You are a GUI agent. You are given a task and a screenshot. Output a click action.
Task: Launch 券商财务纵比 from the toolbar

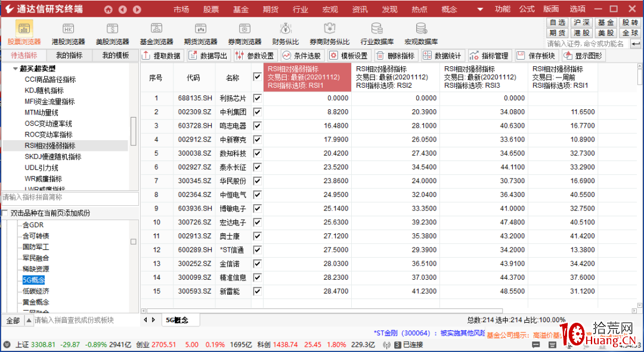click(x=329, y=33)
